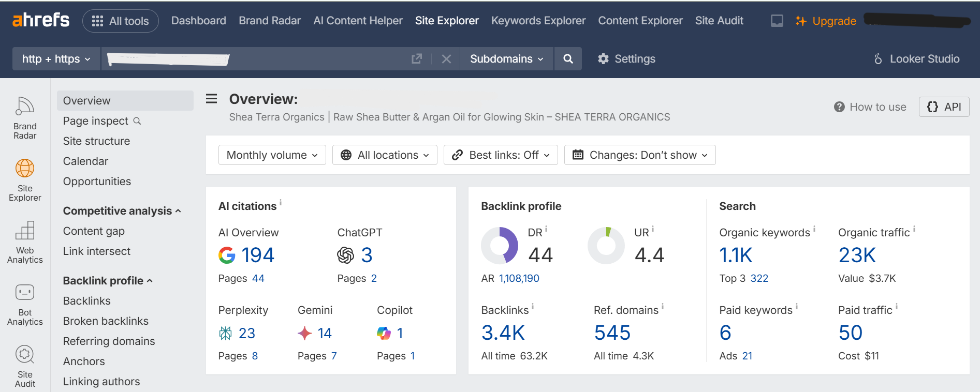Open Keywords Explorer in top navigation
The height and width of the screenshot is (392, 980).
pos(538,21)
